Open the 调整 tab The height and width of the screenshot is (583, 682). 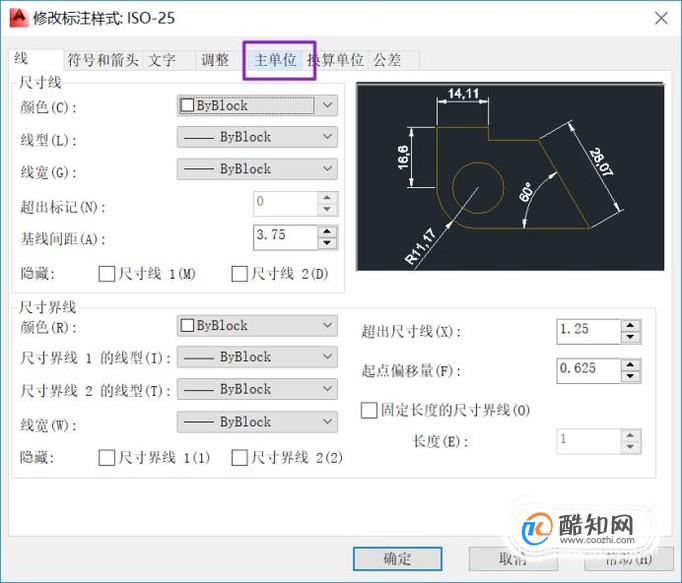[215, 60]
